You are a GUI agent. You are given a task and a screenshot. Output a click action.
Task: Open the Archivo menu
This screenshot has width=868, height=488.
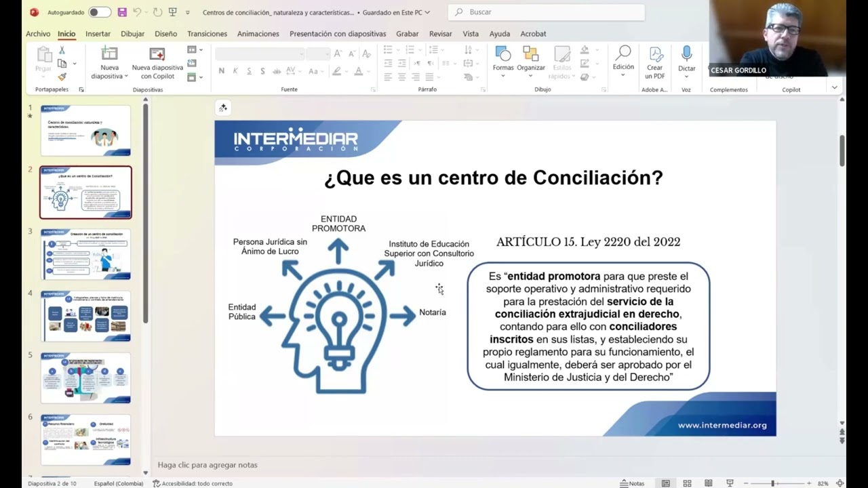coord(38,34)
